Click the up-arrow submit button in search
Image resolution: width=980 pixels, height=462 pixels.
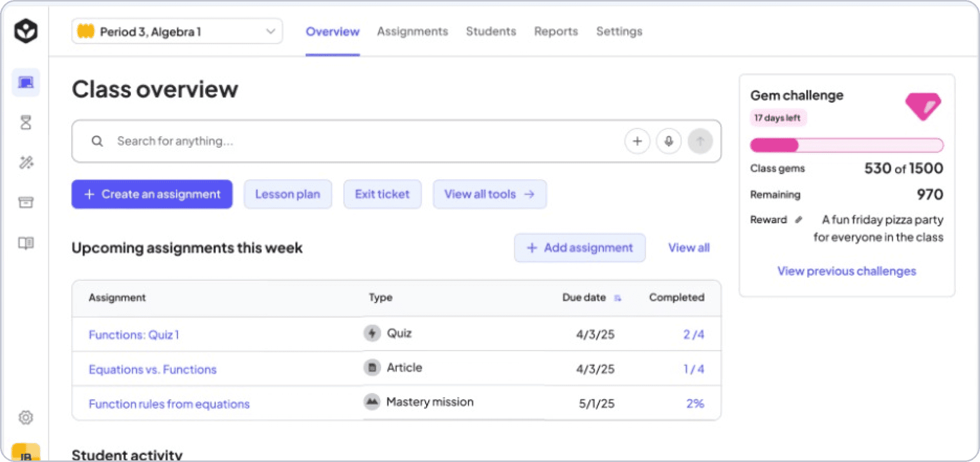[x=700, y=141]
